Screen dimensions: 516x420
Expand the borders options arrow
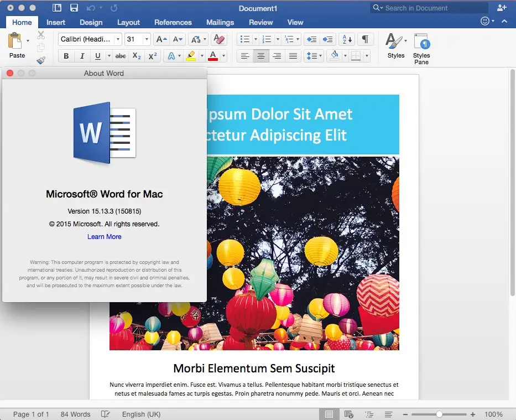pyautogui.click(x=367, y=56)
